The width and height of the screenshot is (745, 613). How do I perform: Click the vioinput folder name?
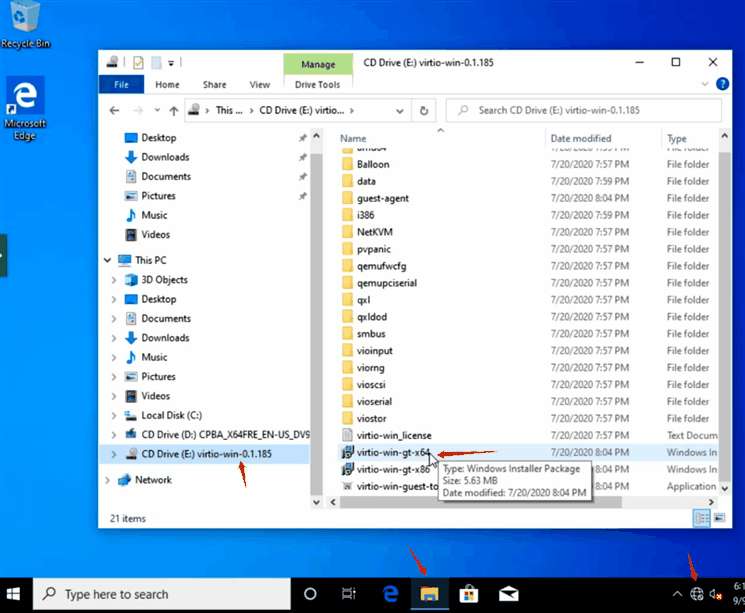[374, 351]
